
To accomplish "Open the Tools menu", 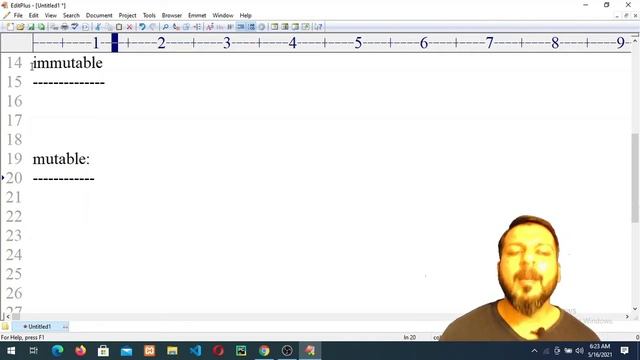I will click(x=149, y=16).
